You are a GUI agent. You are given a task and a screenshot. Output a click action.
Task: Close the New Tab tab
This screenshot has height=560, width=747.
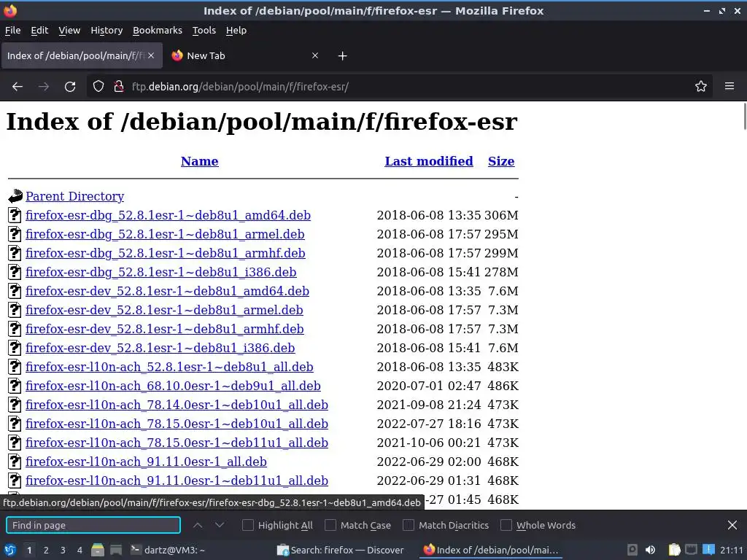(x=315, y=55)
